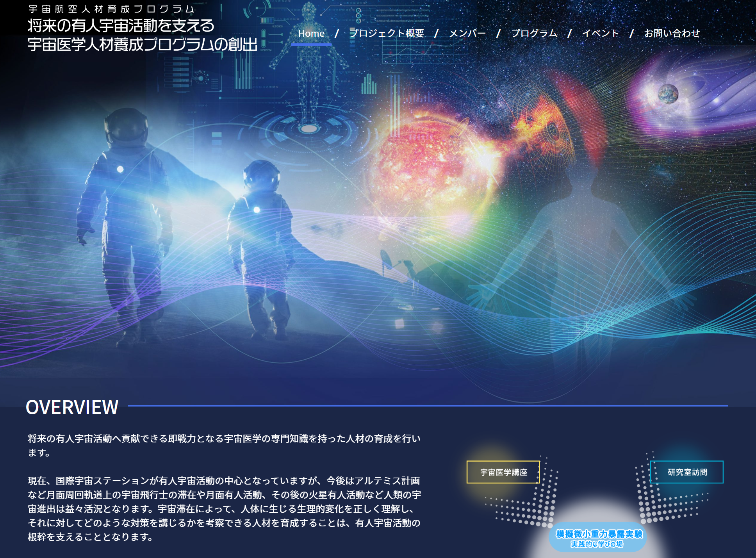Click paragraph starting 現在、国際宇宙ステーション
This screenshot has height=558, width=756.
[x=224, y=509]
